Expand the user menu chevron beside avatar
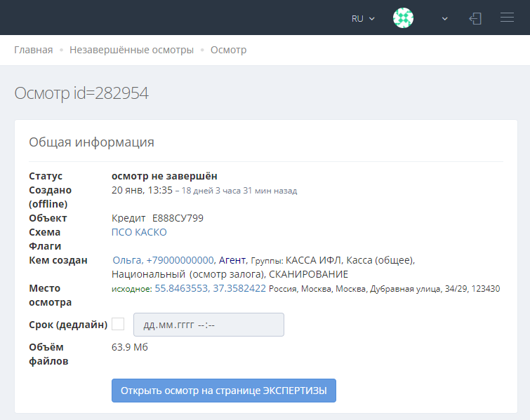 coord(444,19)
